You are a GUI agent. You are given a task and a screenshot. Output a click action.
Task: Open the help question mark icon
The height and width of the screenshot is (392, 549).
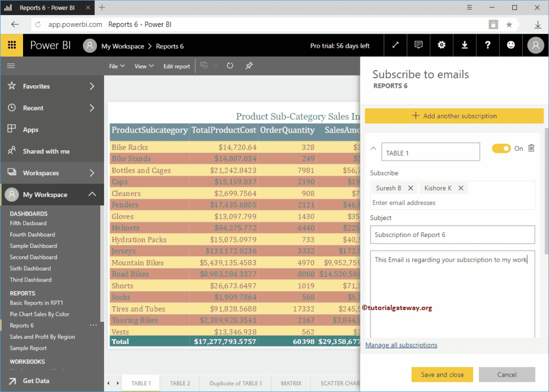[x=487, y=46]
